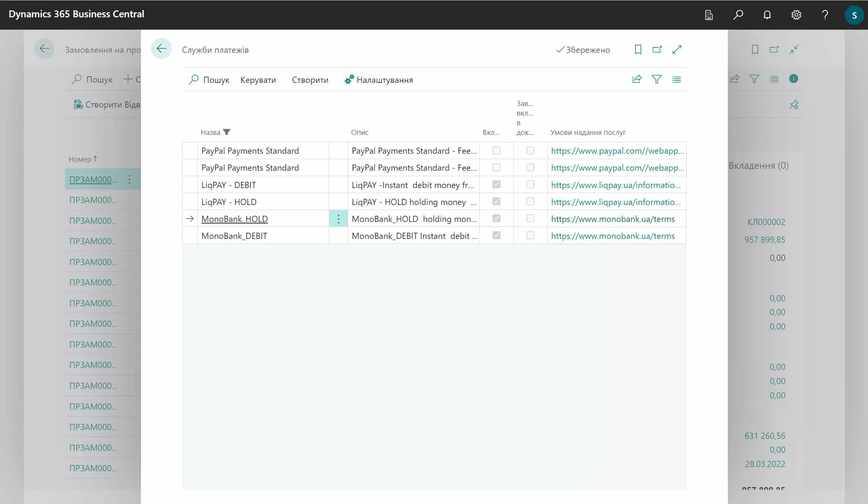Expand the dialog with the diagonal arrows icon
This screenshot has height=504, width=868.
tap(677, 49)
